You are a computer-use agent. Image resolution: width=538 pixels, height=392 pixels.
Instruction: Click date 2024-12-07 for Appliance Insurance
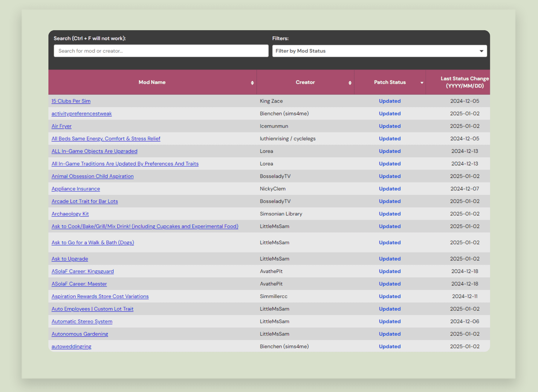(x=465, y=189)
